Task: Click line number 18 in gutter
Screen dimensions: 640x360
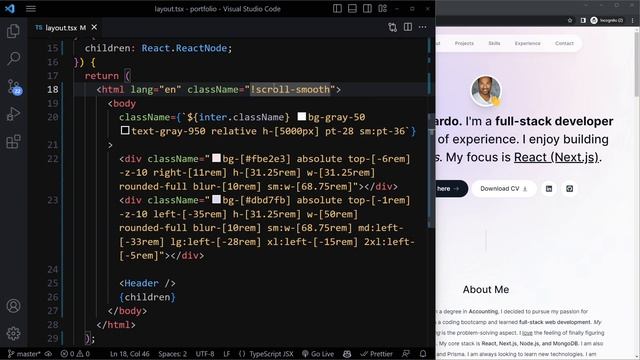Action: [x=53, y=89]
